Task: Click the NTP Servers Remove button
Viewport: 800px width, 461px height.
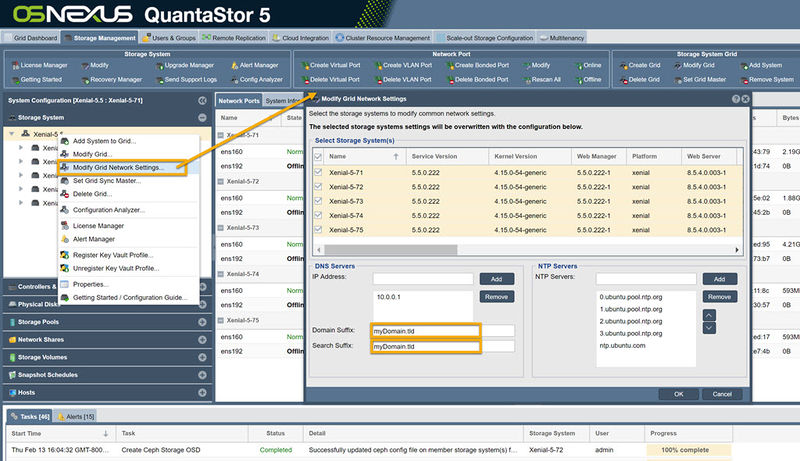Action: coord(719,297)
